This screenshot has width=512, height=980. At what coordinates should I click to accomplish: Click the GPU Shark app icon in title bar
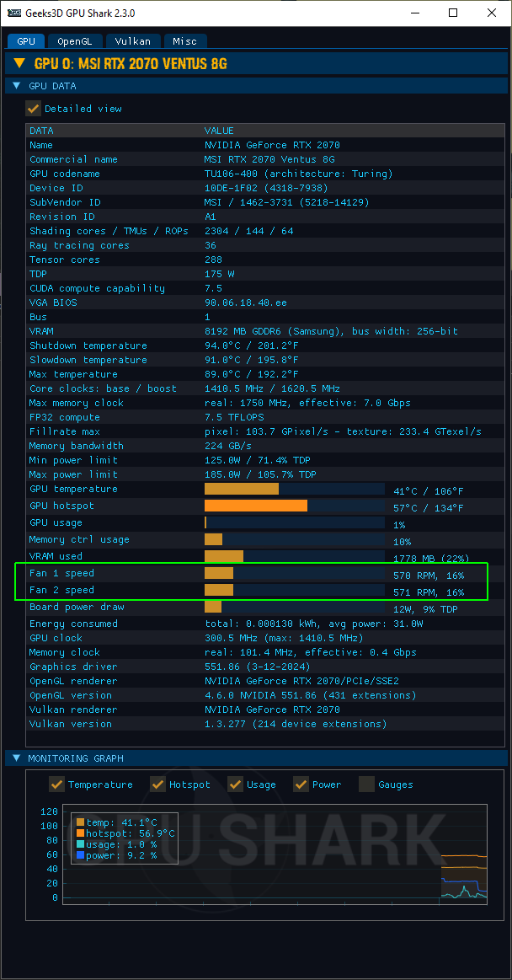[13, 13]
